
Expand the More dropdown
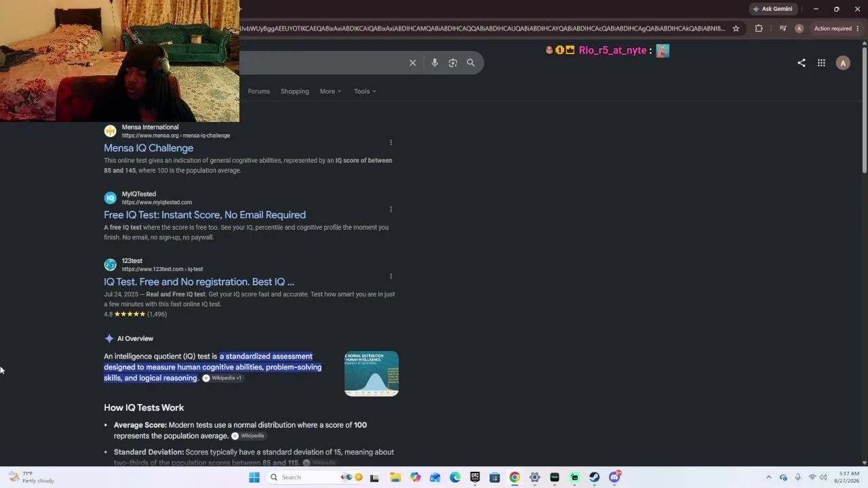(x=330, y=91)
